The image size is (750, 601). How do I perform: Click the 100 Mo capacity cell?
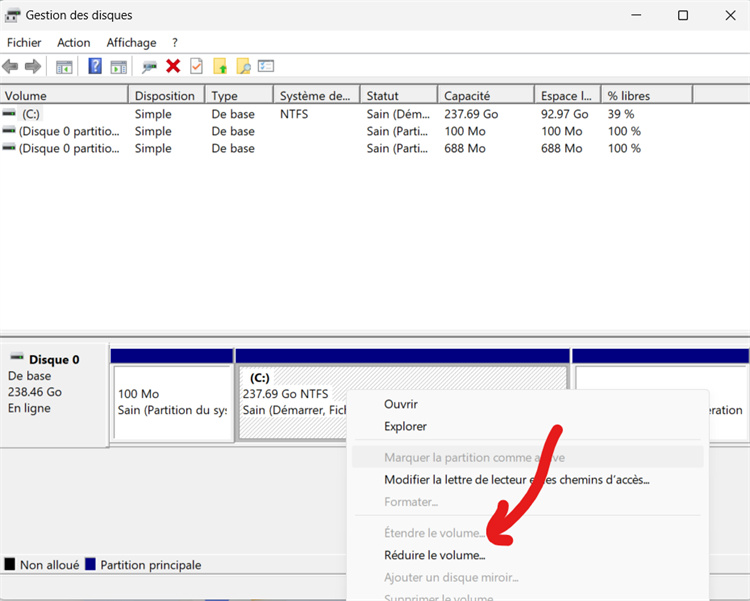tap(464, 131)
